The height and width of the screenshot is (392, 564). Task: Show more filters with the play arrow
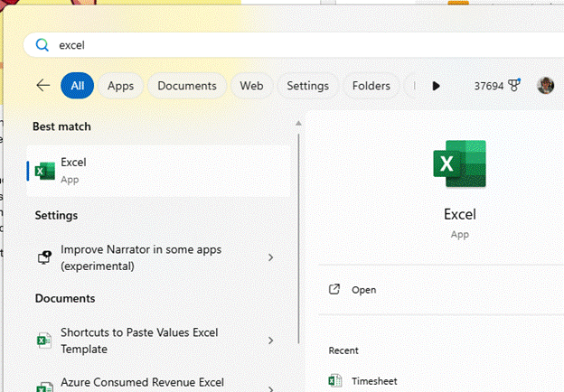[x=436, y=86]
